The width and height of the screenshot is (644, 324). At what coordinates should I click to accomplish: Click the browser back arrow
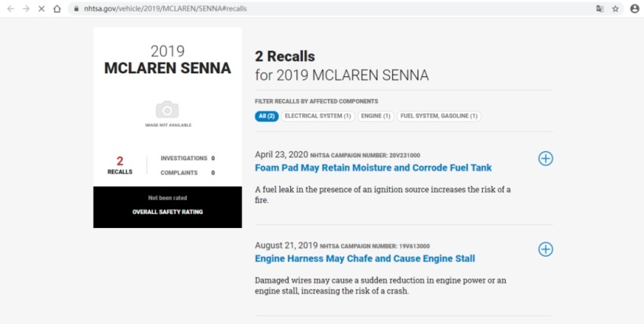(x=11, y=8)
